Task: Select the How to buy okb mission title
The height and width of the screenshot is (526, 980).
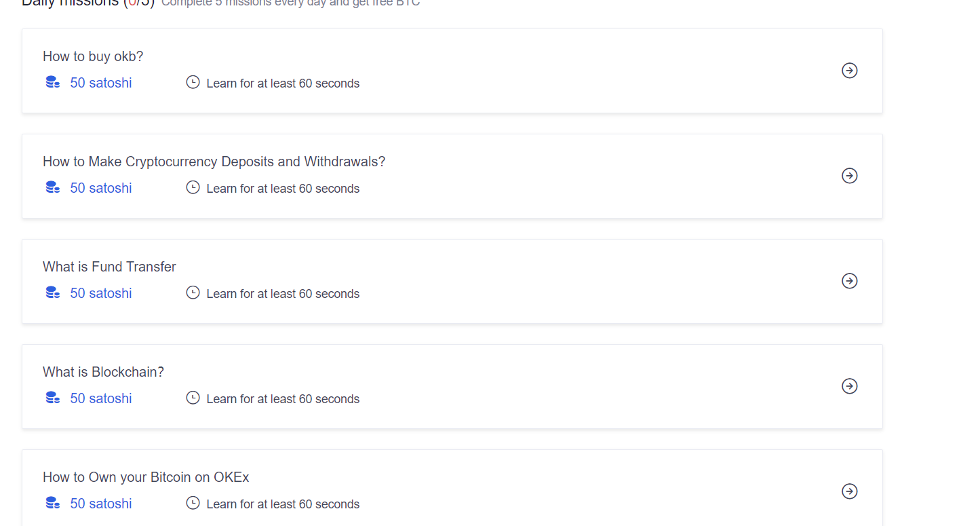Action: (x=93, y=56)
